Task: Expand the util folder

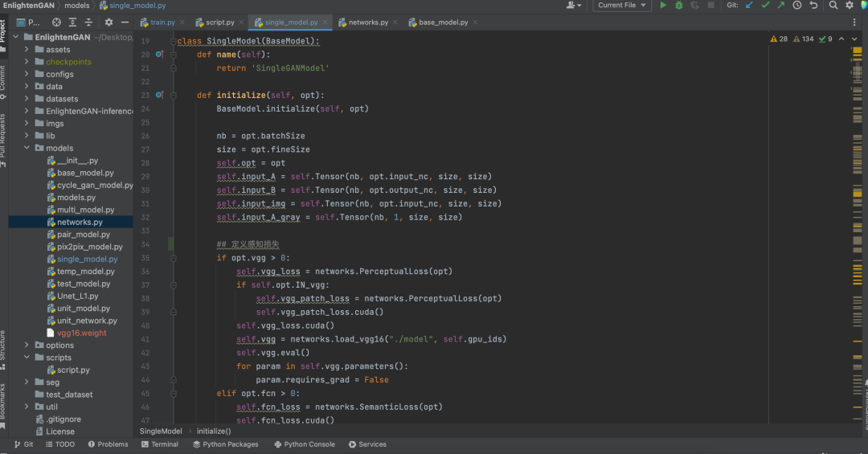Action: pos(27,407)
